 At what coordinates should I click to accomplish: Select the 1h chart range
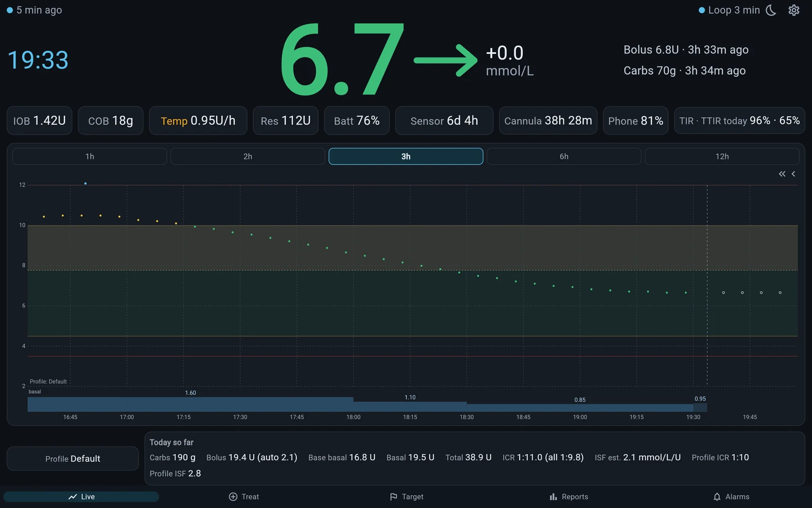coord(90,156)
